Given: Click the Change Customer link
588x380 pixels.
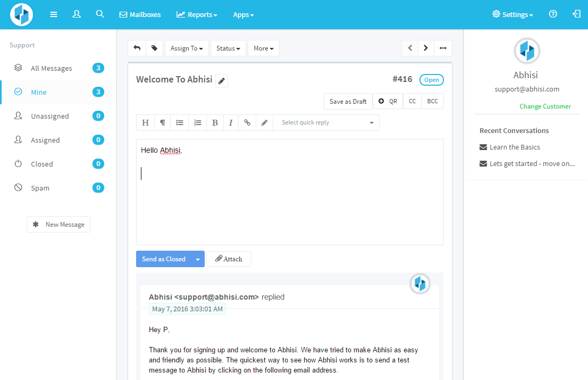Looking at the screenshot, I should pyautogui.click(x=545, y=106).
